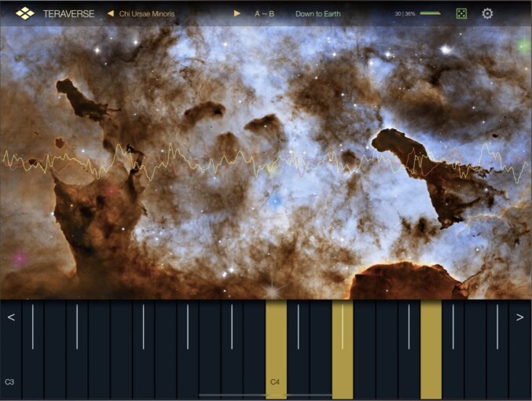Tap the pink glowing star at left
Screen dimensions: 532x401
(x=20, y=259)
